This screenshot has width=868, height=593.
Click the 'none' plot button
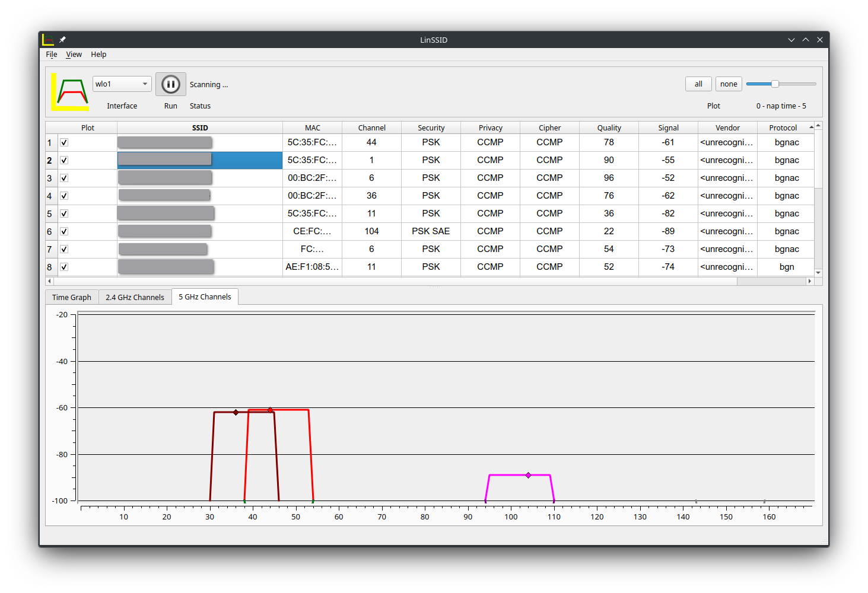(729, 84)
